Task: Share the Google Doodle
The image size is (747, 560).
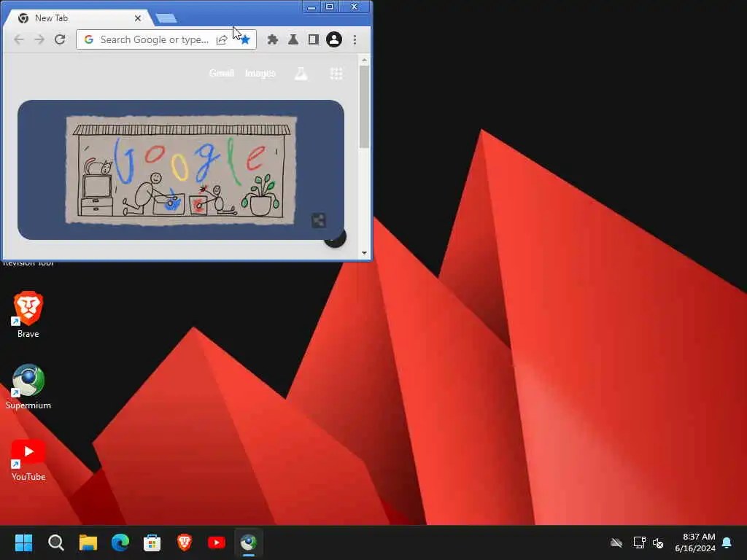Action: 318,220
